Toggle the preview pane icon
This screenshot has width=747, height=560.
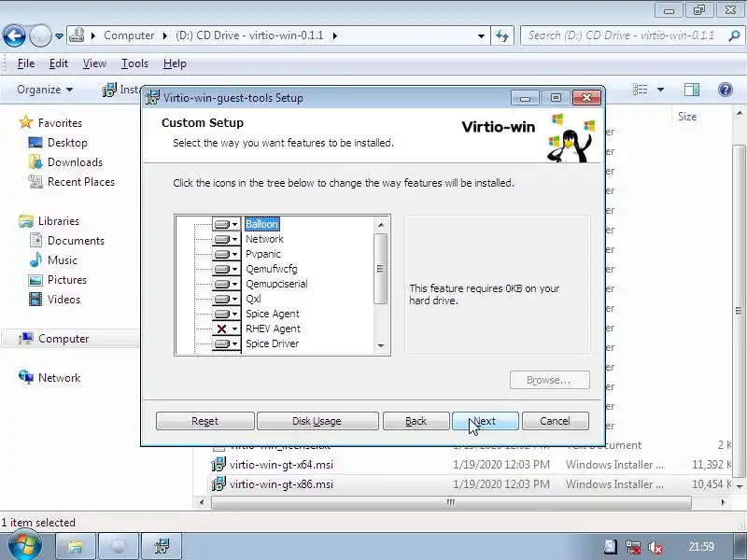[x=692, y=90]
